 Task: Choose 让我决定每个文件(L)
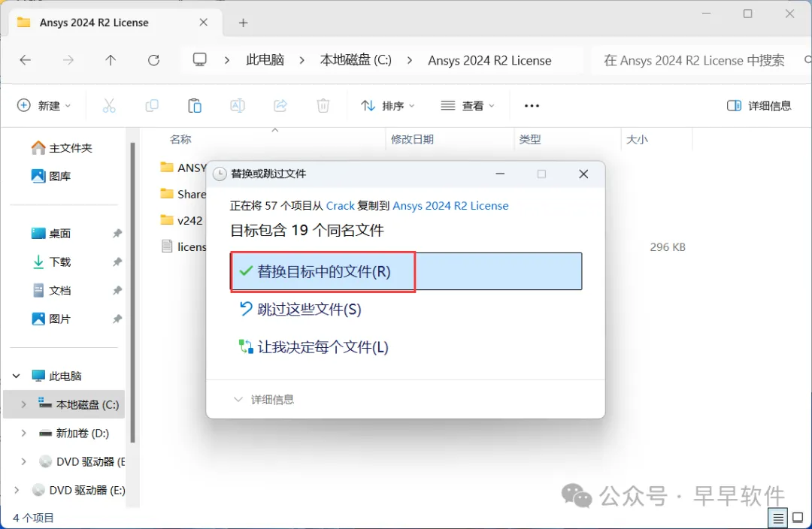[314, 347]
